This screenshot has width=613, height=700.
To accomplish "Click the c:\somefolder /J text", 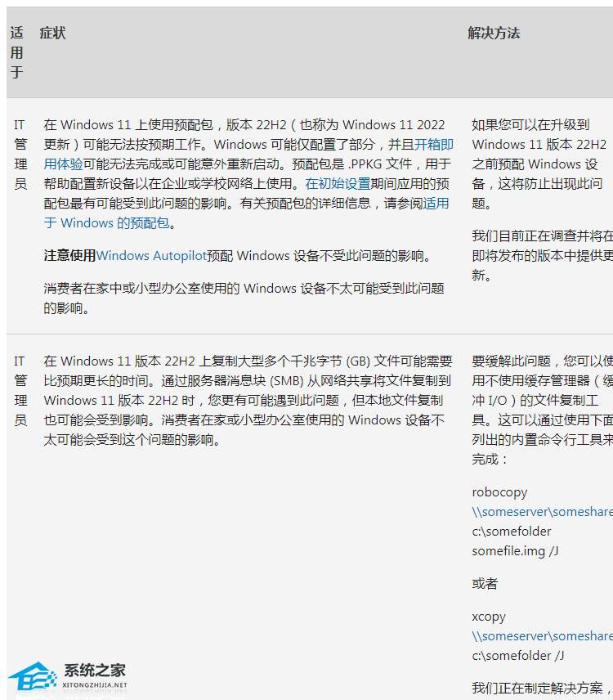I will (x=518, y=655).
